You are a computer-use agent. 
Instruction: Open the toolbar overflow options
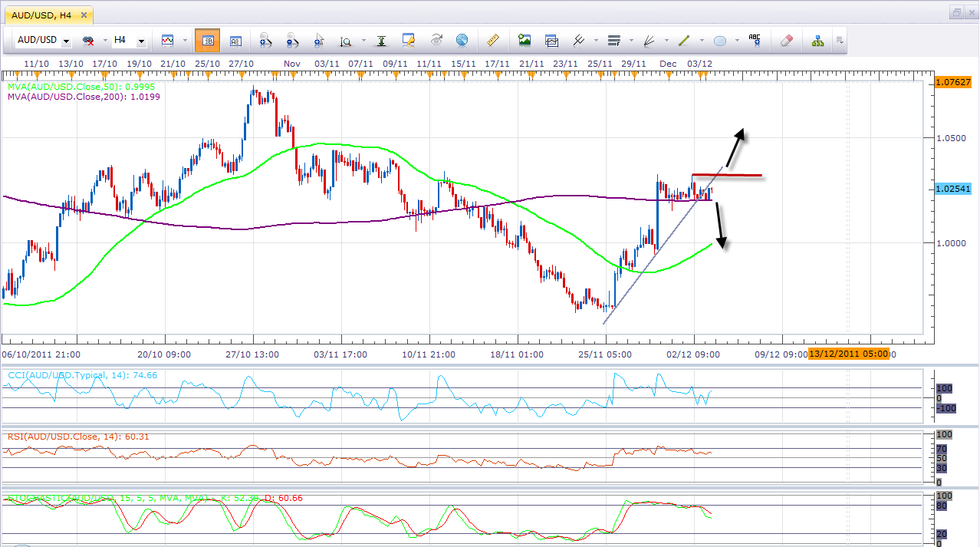click(840, 41)
